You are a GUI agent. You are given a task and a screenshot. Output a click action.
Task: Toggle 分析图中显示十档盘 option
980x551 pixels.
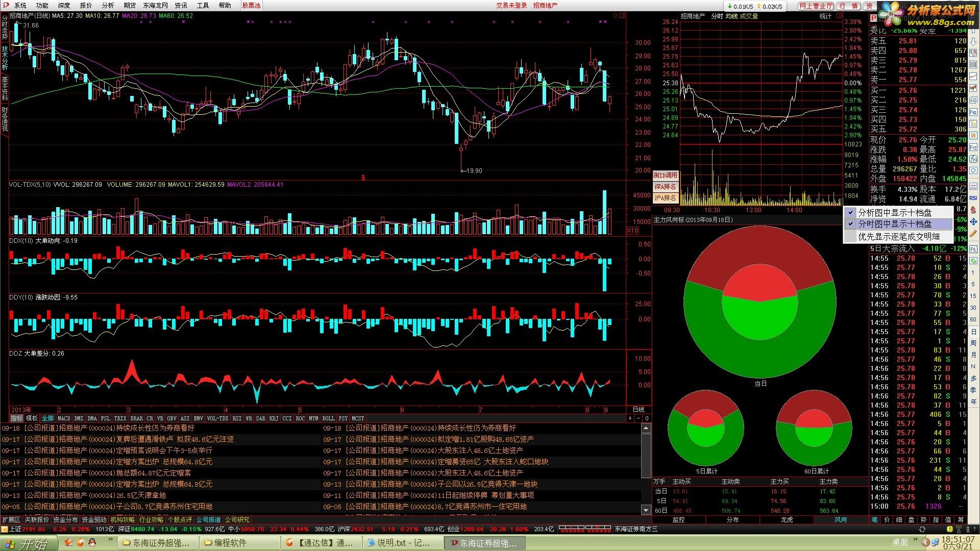pos(898,212)
